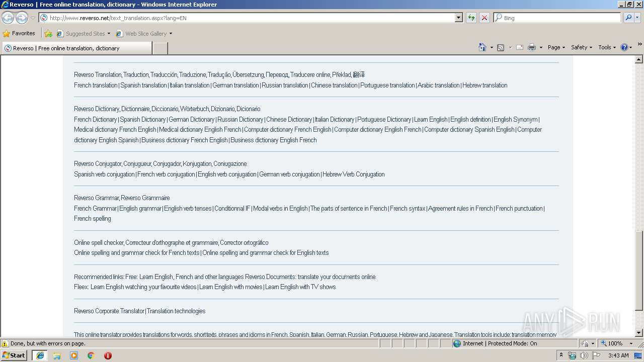The image size is (644, 362).
Task: Click the network tray icon
Action: pyautogui.click(x=572, y=355)
